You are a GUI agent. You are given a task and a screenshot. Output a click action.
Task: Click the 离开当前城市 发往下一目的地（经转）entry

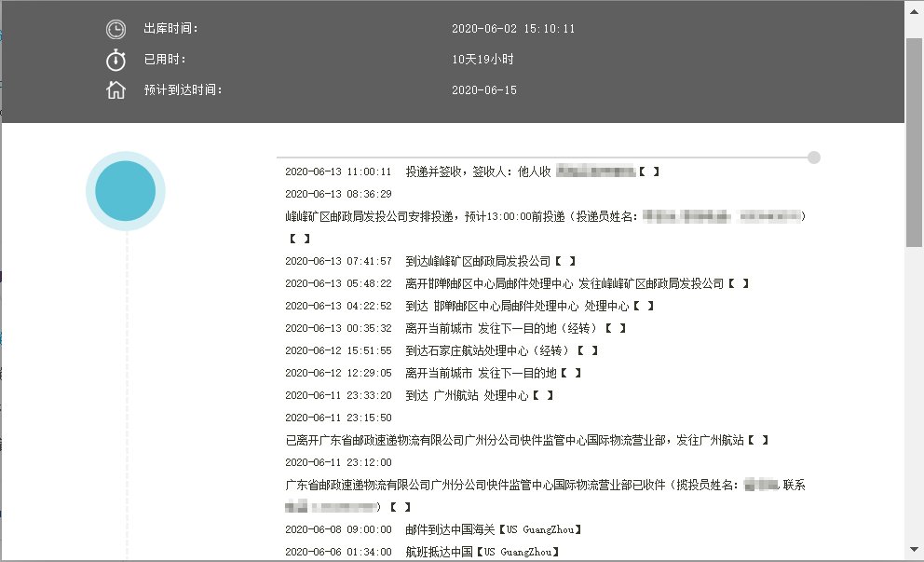coord(515,328)
